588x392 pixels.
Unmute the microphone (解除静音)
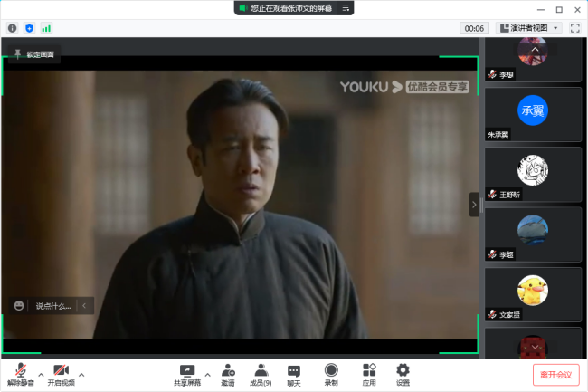coord(20,371)
